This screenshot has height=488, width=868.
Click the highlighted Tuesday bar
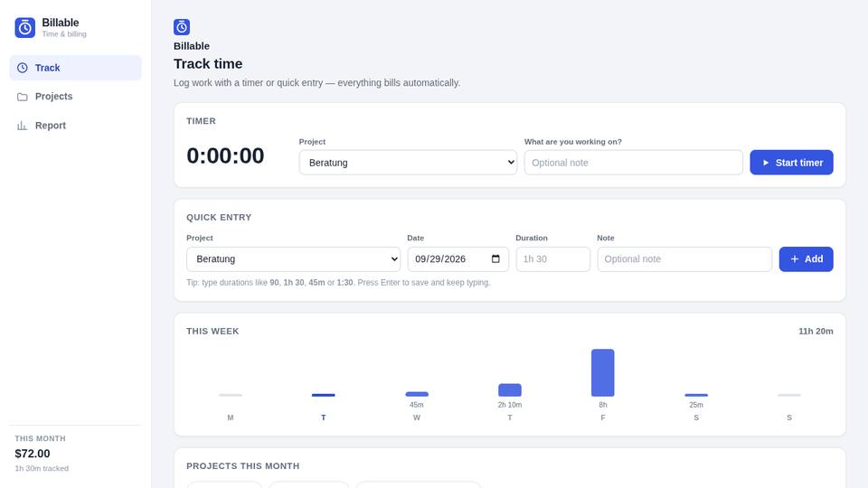(x=324, y=395)
